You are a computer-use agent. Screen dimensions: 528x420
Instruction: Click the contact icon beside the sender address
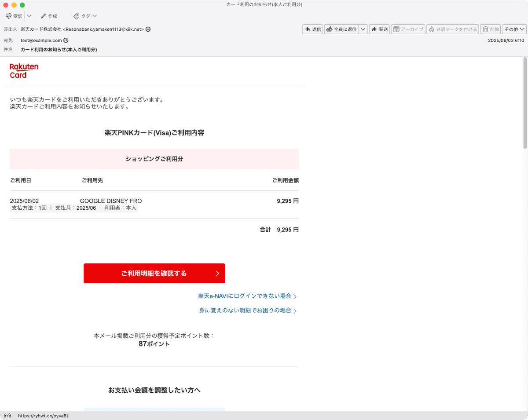click(x=147, y=29)
